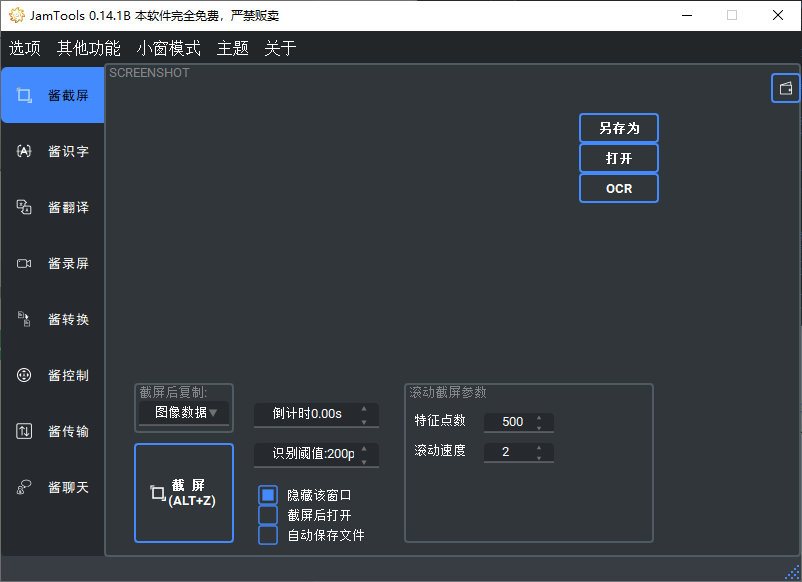Click the 打开 button
Image resolution: width=802 pixels, height=582 pixels.
(x=618, y=158)
